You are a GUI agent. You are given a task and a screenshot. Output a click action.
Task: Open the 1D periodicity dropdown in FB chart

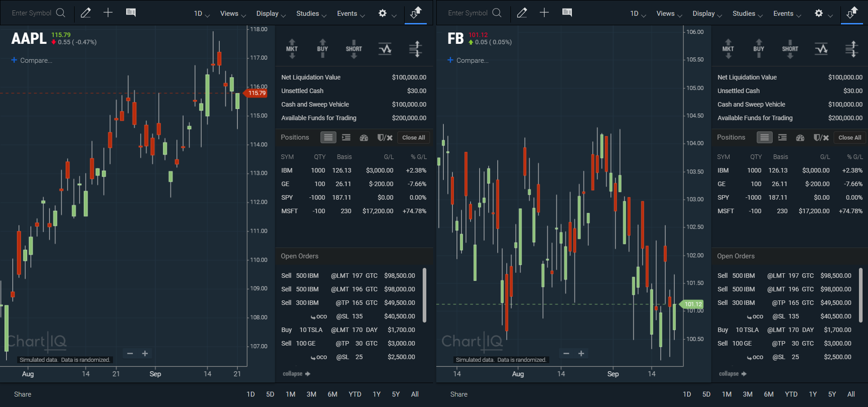point(638,14)
